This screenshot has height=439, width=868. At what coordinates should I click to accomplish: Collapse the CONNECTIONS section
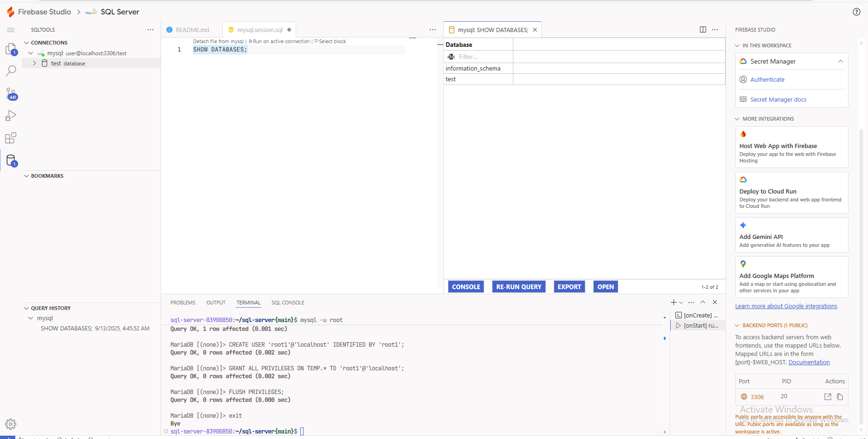(x=26, y=43)
